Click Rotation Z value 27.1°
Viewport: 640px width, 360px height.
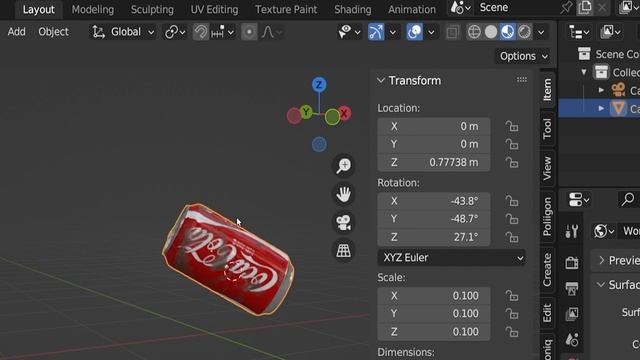[433, 237]
